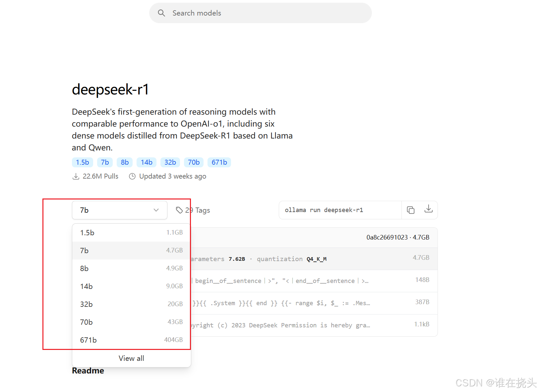Click View all at dropdown bottom
538x392 pixels.
click(131, 358)
